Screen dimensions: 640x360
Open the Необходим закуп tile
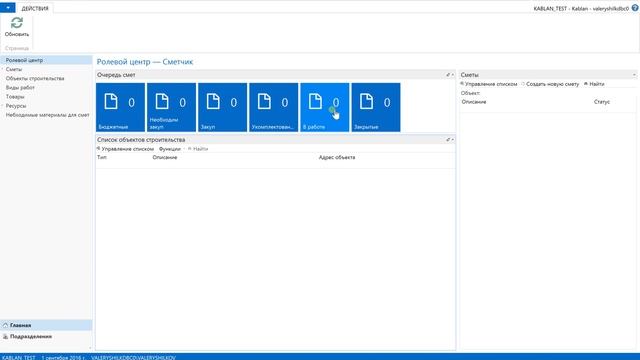coord(171,107)
